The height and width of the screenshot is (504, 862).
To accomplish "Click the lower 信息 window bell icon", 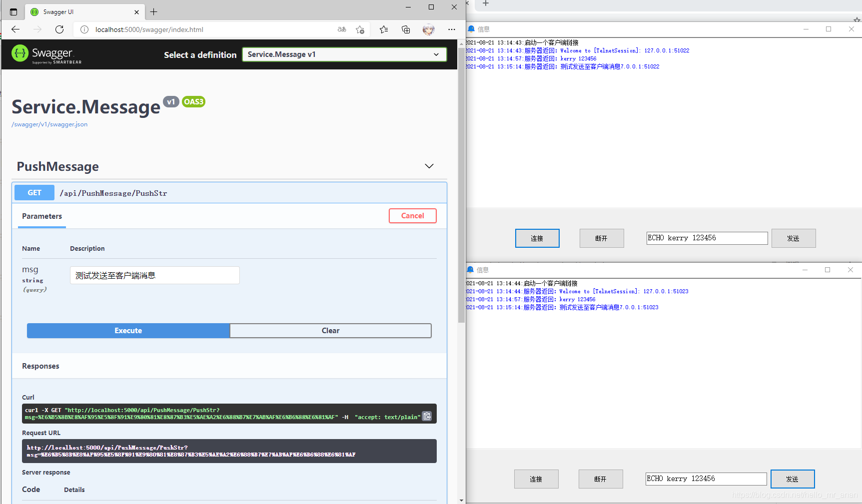I will (470, 270).
